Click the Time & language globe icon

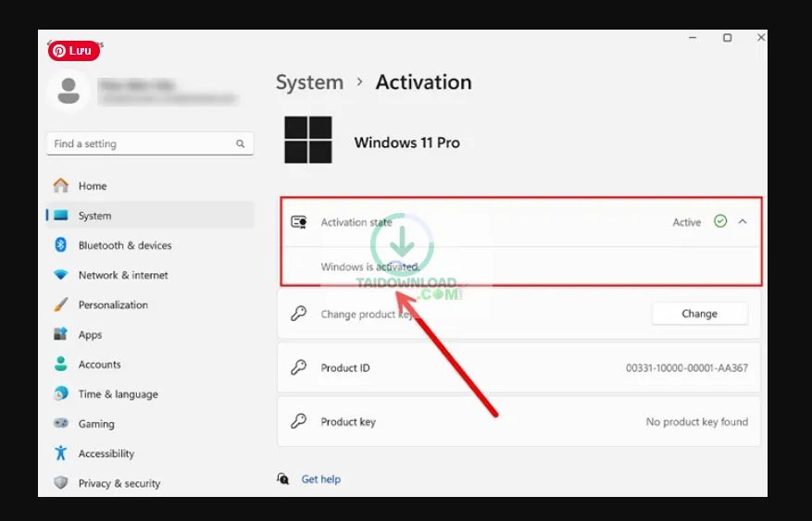pyautogui.click(x=60, y=393)
